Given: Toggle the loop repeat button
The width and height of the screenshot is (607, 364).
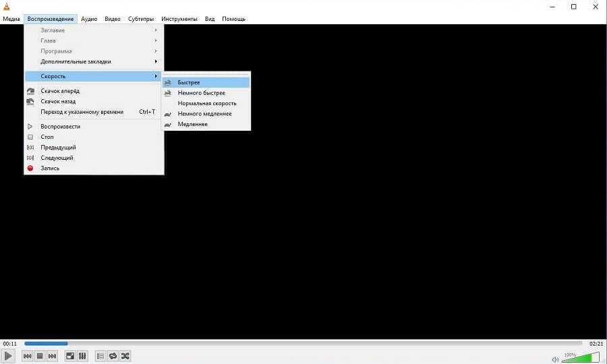Looking at the screenshot, I should click(113, 356).
